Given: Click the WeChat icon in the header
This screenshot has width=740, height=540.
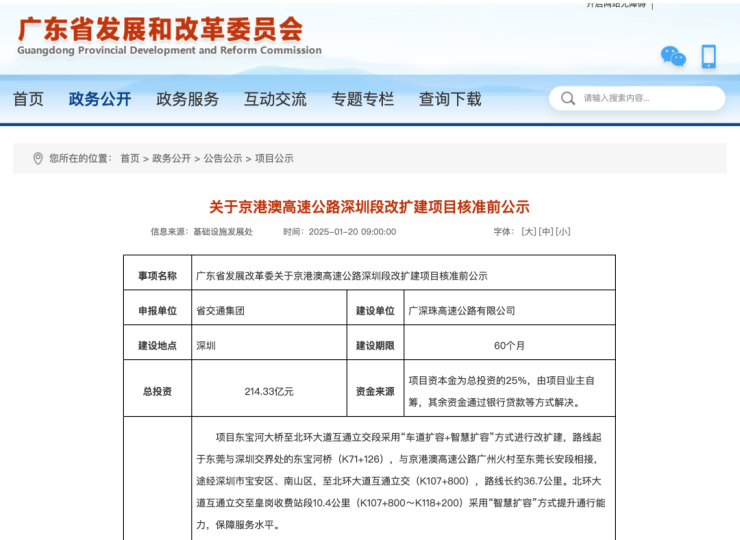Looking at the screenshot, I should [x=673, y=57].
